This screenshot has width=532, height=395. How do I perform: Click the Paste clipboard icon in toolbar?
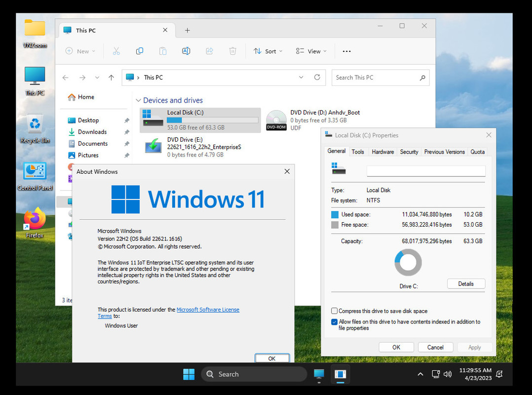click(x=163, y=51)
